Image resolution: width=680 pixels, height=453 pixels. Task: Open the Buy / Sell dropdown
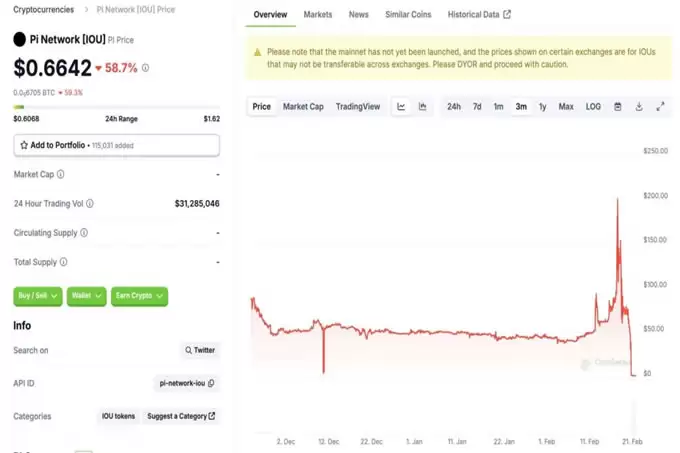39,296
